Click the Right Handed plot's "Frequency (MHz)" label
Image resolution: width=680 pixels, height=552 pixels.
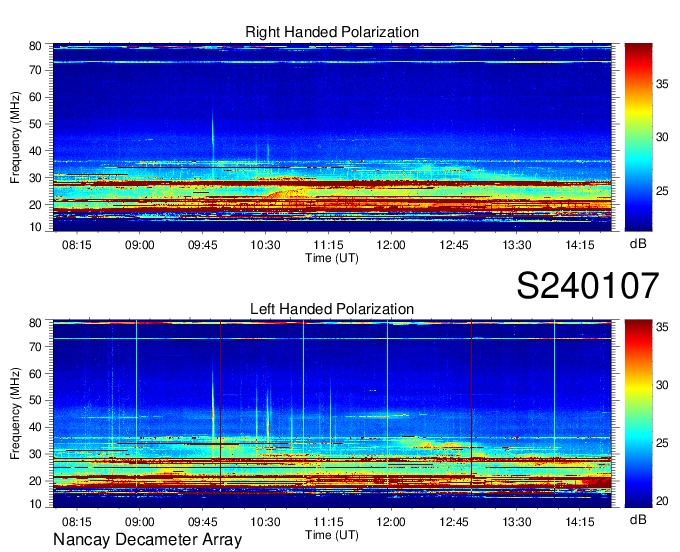[x=15, y=137]
